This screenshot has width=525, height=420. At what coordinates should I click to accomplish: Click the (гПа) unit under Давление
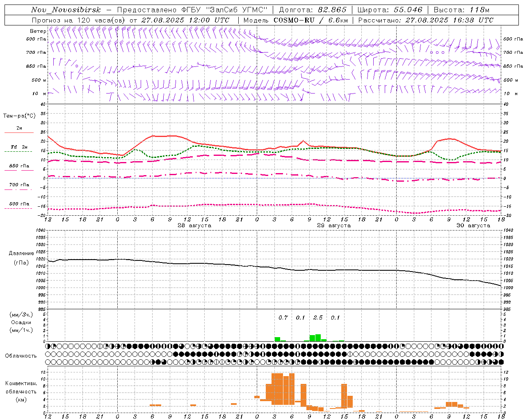(x=21, y=262)
